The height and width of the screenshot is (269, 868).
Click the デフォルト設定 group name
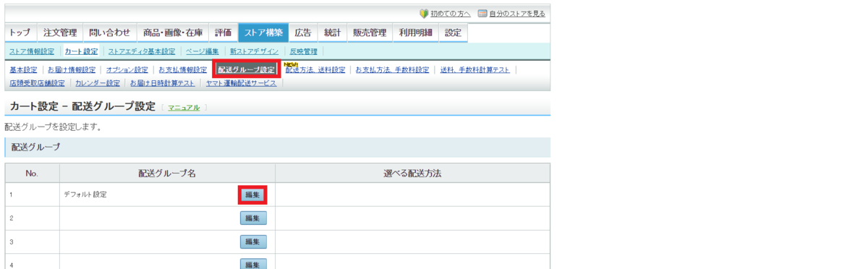(85, 195)
